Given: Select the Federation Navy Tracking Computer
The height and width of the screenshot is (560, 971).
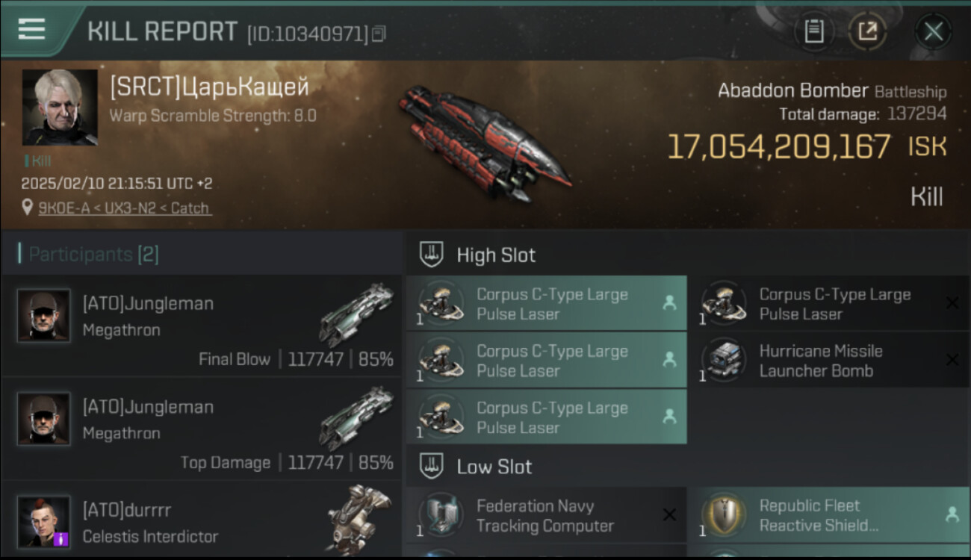Looking at the screenshot, I should coord(547,515).
